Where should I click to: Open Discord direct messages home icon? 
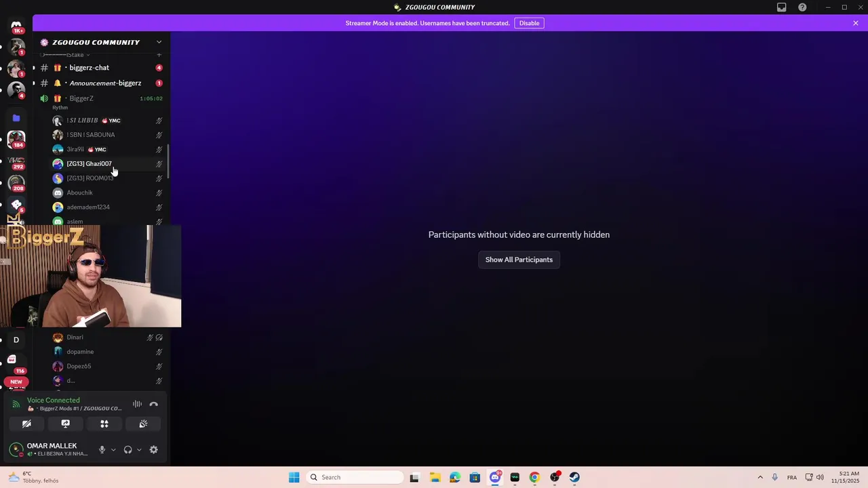[16, 25]
